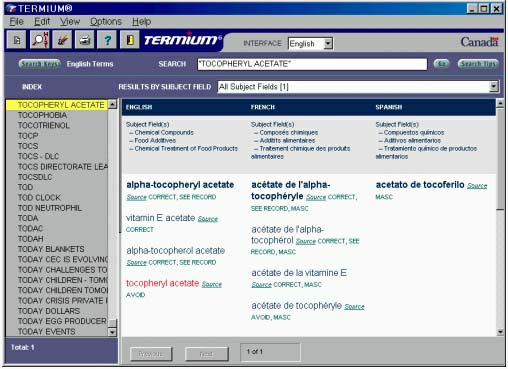
Task: Click the results pane scroll down arrow
Action: [500, 332]
